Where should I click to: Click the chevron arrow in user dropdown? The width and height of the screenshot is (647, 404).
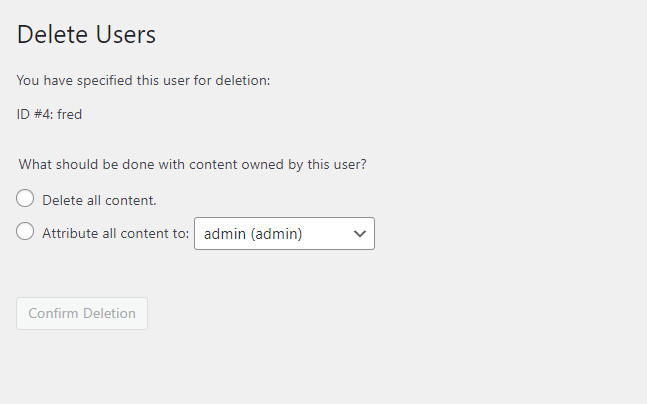[360, 234]
